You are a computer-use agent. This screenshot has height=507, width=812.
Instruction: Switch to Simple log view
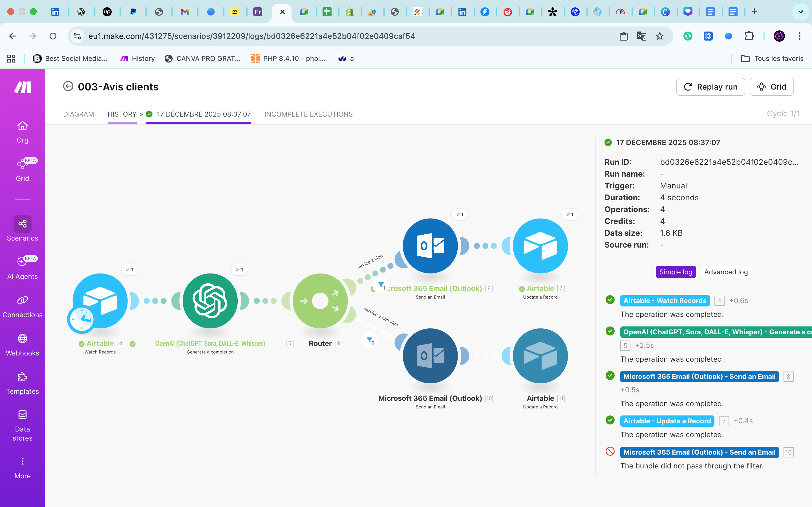tap(676, 272)
